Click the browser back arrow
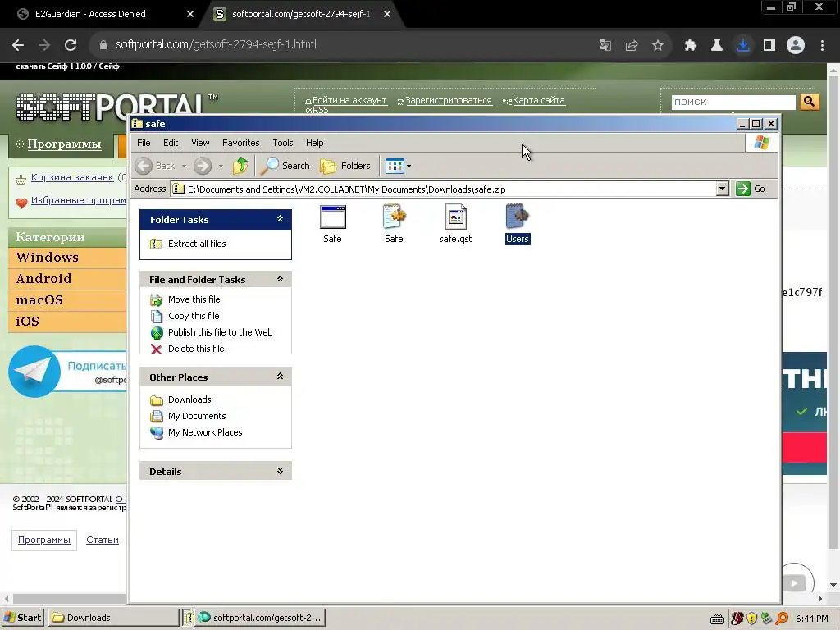Viewport: 840px width, 630px height. [x=18, y=45]
